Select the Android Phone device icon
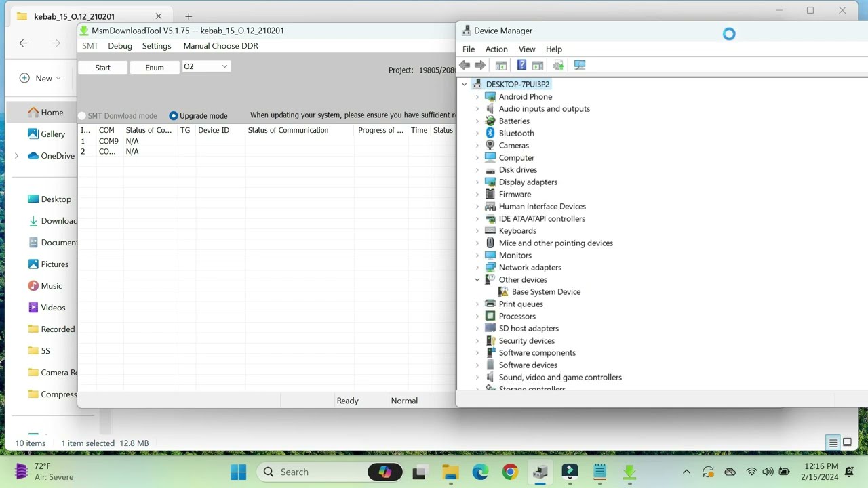This screenshot has width=868, height=488. click(490, 96)
